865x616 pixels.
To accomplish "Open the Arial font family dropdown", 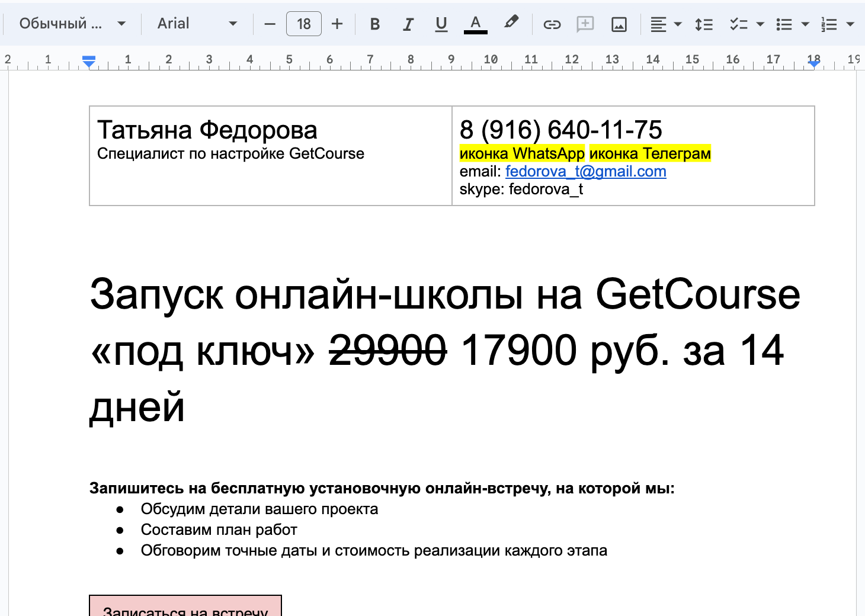I will [x=197, y=24].
